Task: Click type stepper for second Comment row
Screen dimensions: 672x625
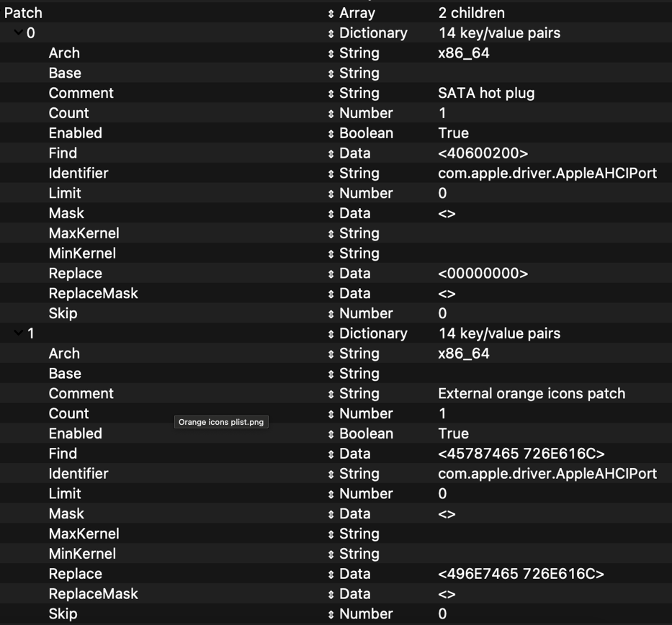Action: pyautogui.click(x=331, y=394)
